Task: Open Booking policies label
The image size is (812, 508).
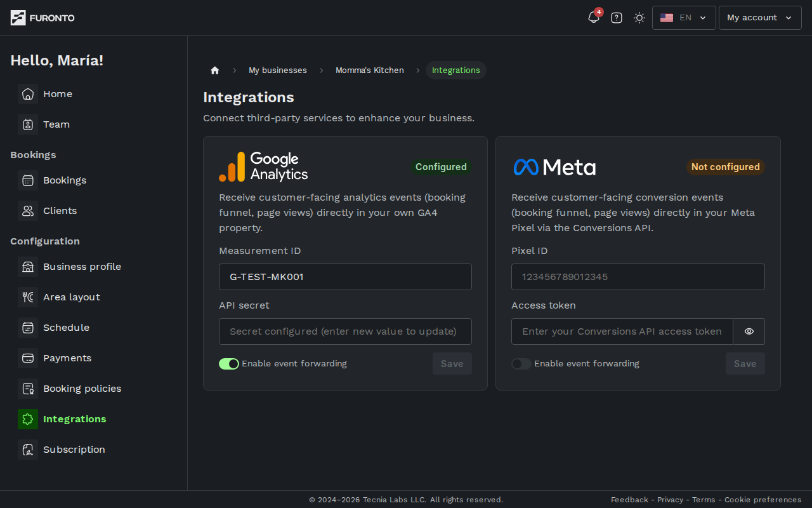Action: click(x=82, y=389)
